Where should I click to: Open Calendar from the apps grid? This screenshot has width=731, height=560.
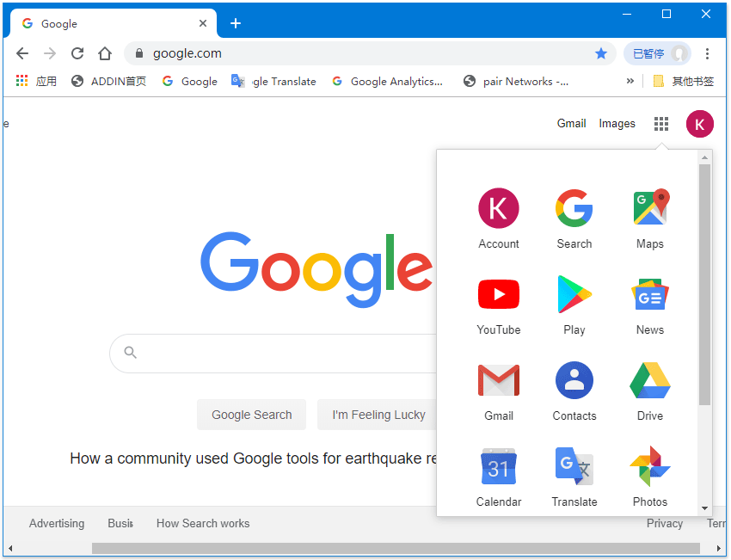click(498, 477)
